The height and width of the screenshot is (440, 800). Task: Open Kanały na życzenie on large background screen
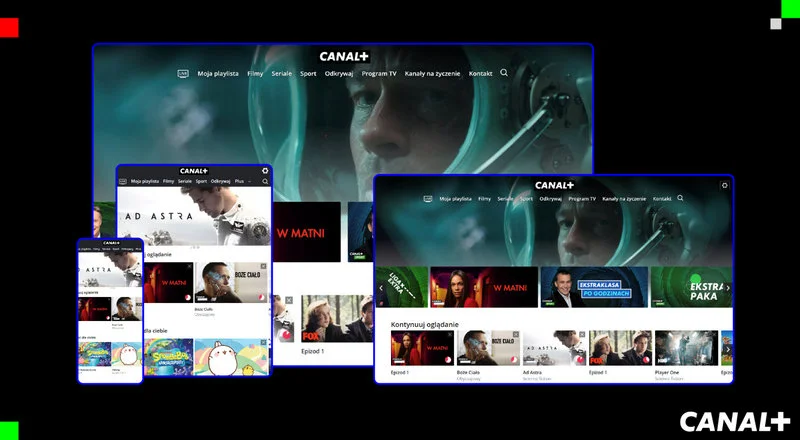[x=432, y=74]
